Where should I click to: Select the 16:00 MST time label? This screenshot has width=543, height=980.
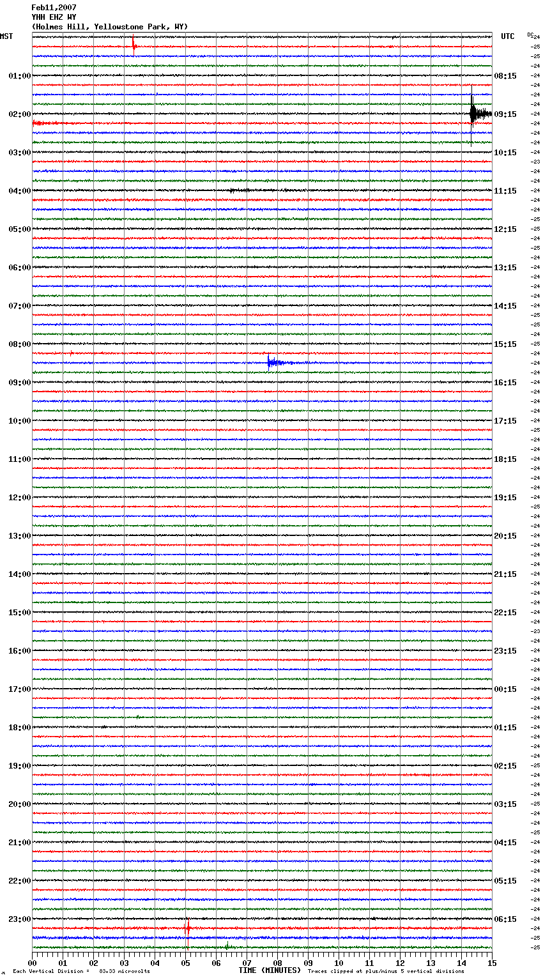point(19,651)
